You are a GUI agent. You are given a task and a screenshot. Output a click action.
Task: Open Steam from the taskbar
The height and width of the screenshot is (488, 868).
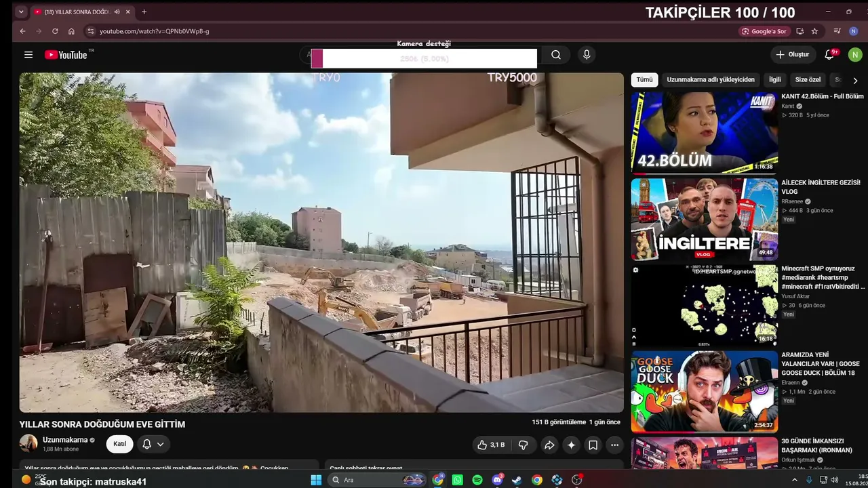coord(517,480)
